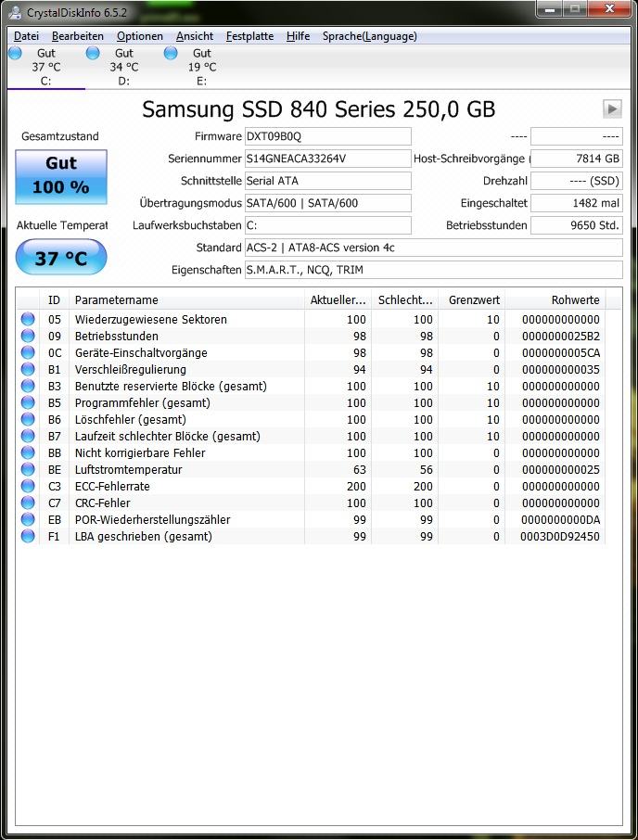
Task: Click the ID column header
Action: [x=54, y=300]
